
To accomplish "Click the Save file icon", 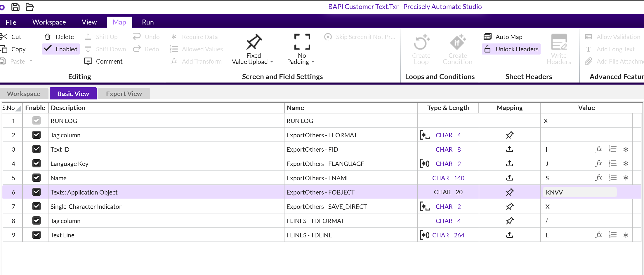I will (15, 7).
